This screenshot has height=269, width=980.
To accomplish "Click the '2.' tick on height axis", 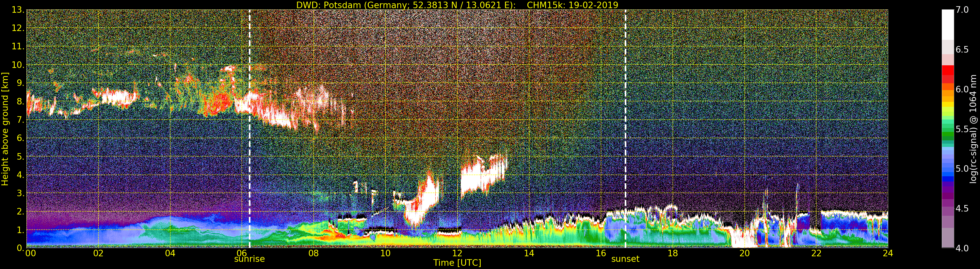I will tap(20, 211).
